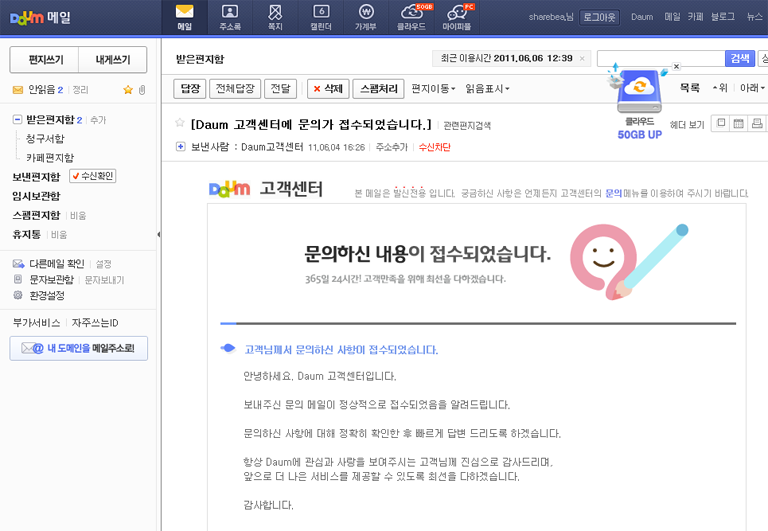This screenshot has height=531, width=768.
Task: Click the 문자보내기 link
Action: click(104, 280)
